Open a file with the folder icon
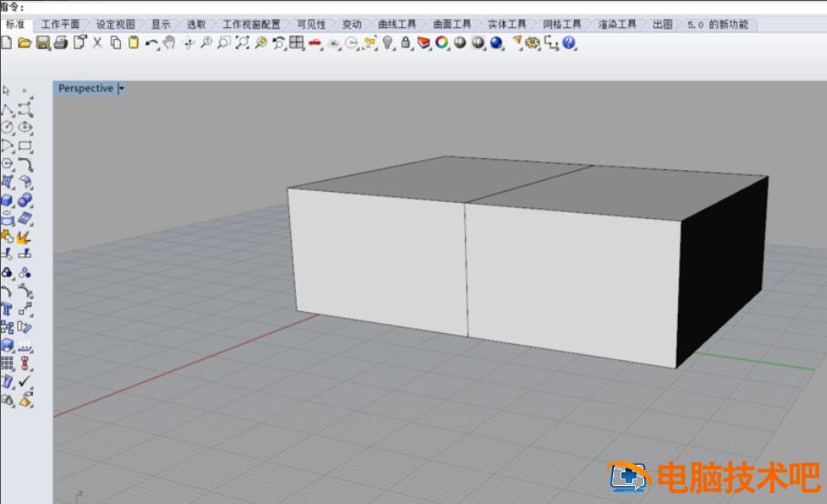This screenshot has height=504, width=827. tap(25, 44)
